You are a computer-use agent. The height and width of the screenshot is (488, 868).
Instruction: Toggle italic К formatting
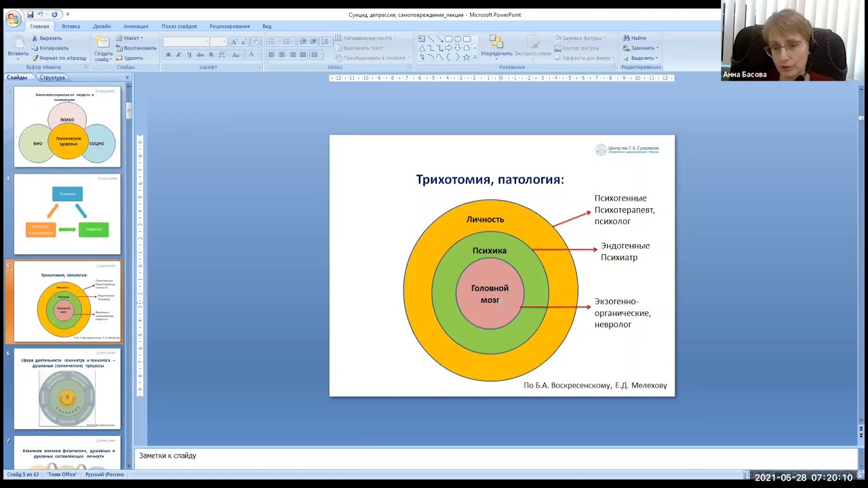pyautogui.click(x=178, y=55)
